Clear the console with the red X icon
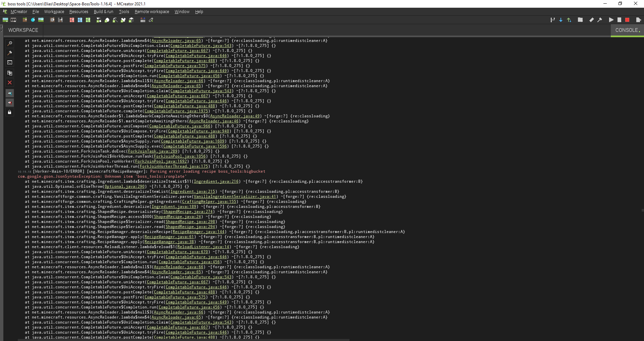The width and height of the screenshot is (644, 341). 10,82
